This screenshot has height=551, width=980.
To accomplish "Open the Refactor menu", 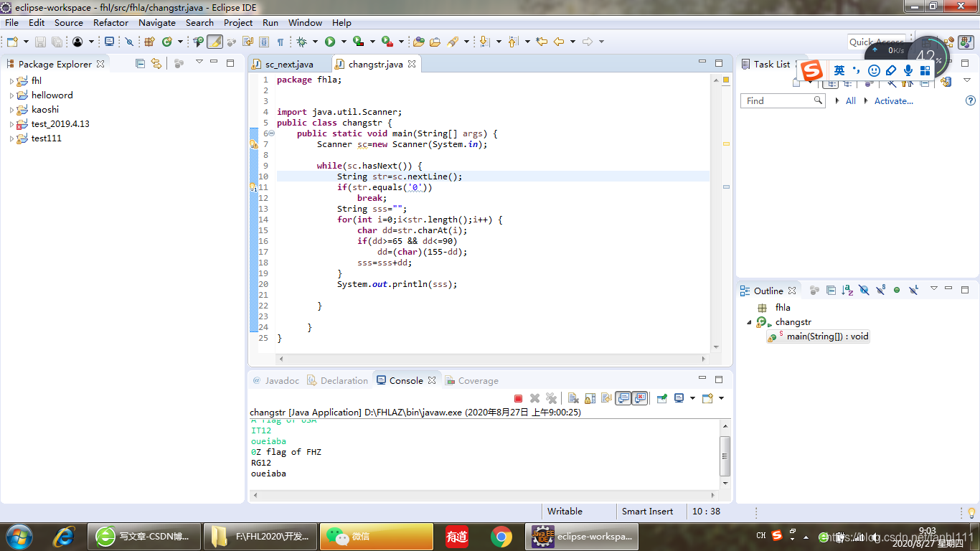I will [x=111, y=22].
